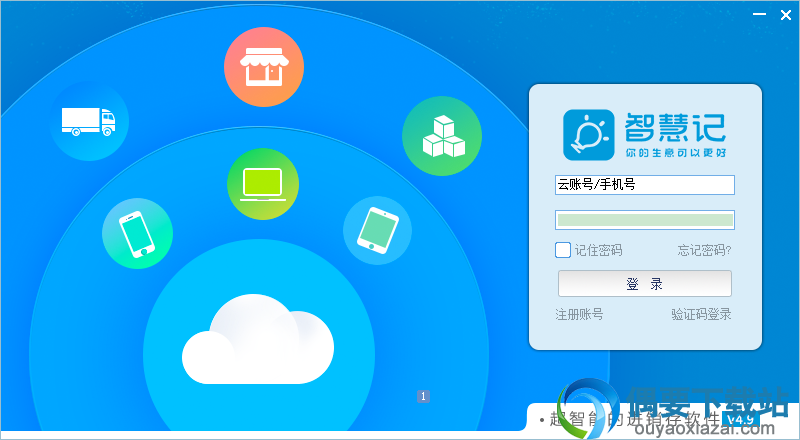This screenshot has height=440, width=800.
Task: Click the white cloud icon
Action: point(258,339)
